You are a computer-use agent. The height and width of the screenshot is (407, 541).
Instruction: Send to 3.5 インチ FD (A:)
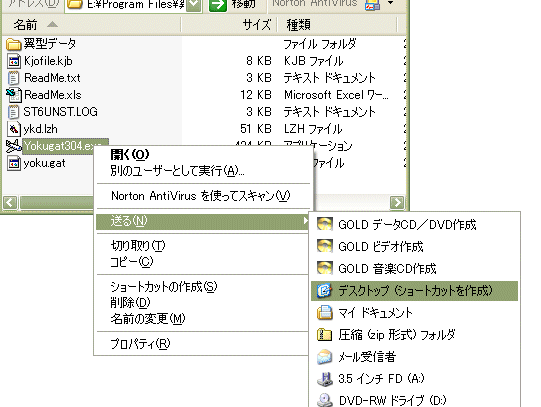pos(414,379)
